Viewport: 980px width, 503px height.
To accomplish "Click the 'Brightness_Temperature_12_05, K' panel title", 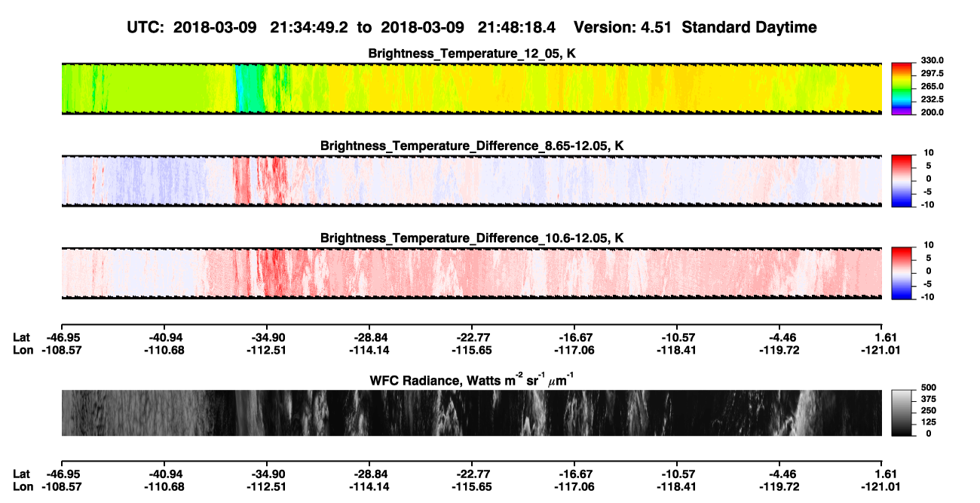I will click(472, 54).
